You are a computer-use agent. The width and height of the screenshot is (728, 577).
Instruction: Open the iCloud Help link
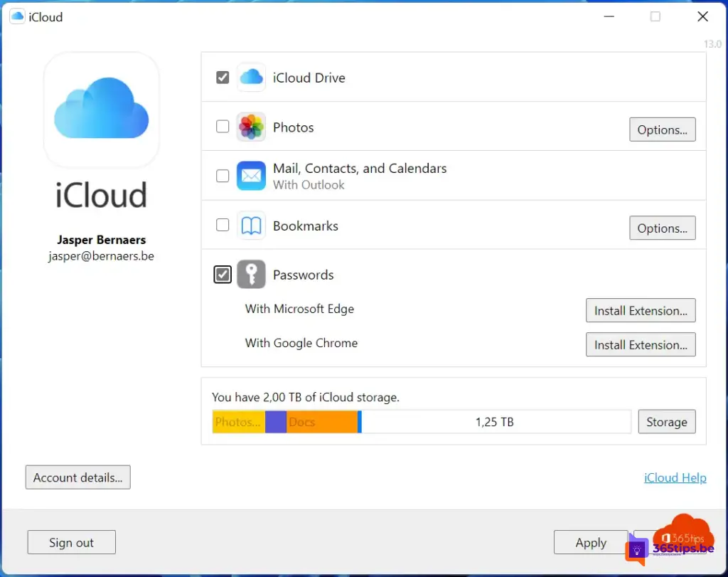tap(675, 478)
